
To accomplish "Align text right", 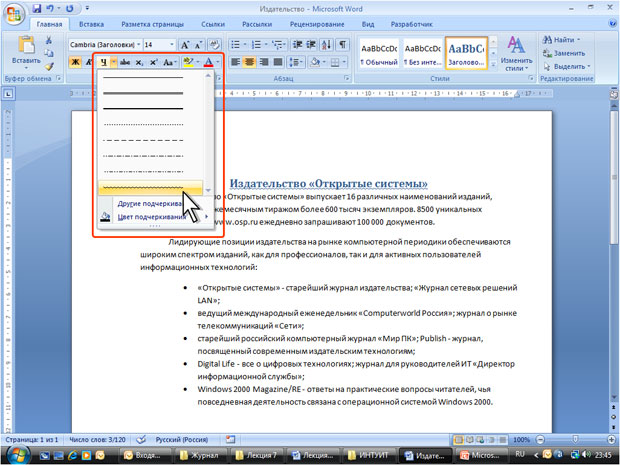I will click(x=264, y=62).
